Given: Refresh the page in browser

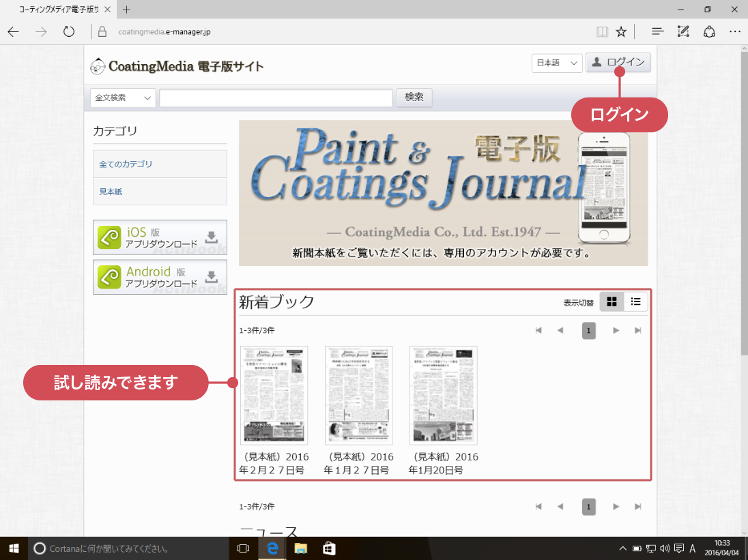Looking at the screenshot, I should pos(68,31).
